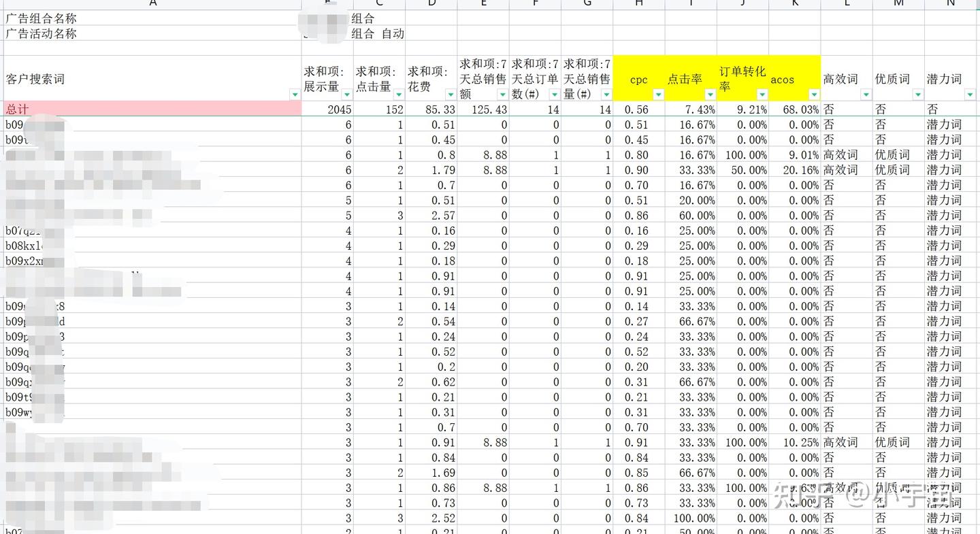Open filter arrow on acos column
The width and height of the screenshot is (980, 534).
tap(814, 95)
